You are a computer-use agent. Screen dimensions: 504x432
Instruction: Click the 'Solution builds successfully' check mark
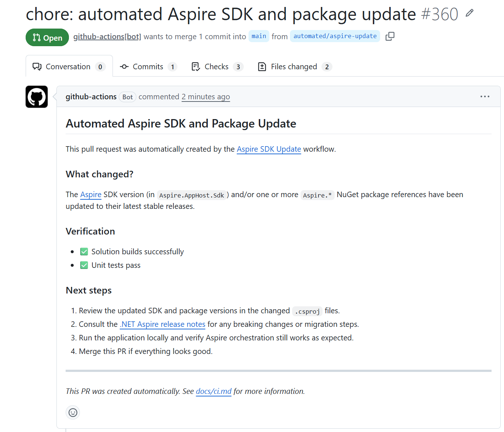pos(84,252)
